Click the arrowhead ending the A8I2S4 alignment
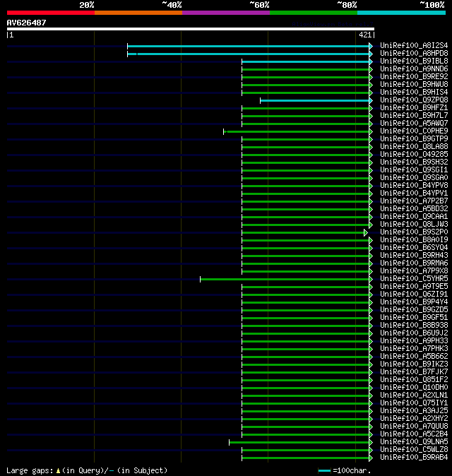Image resolution: width=452 pixels, height=476 pixels. coord(371,46)
